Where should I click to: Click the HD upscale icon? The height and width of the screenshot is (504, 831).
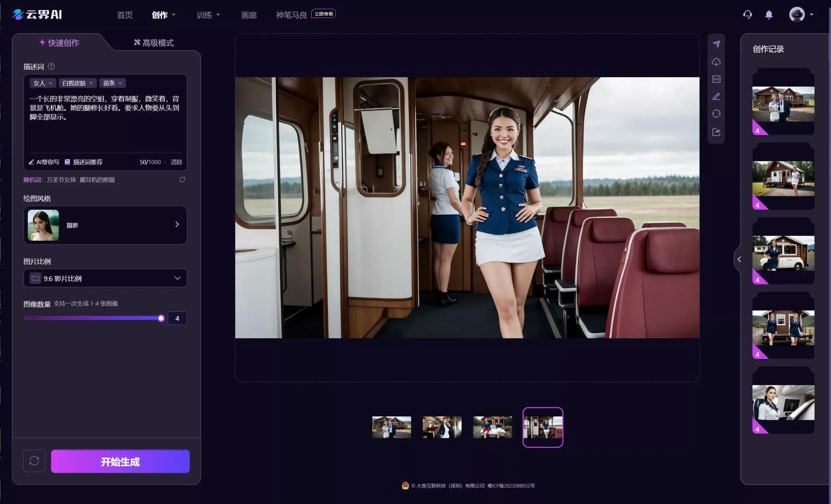[x=716, y=79]
